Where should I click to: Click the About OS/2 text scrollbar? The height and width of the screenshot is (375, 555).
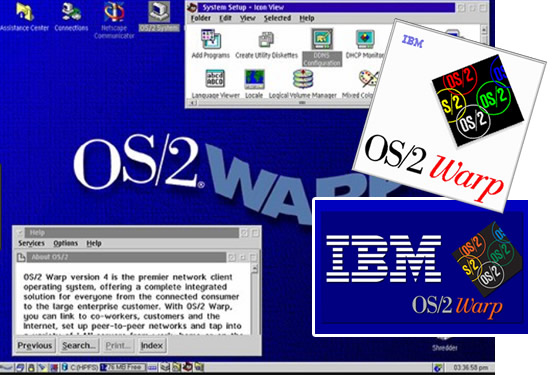[x=254, y=299]
